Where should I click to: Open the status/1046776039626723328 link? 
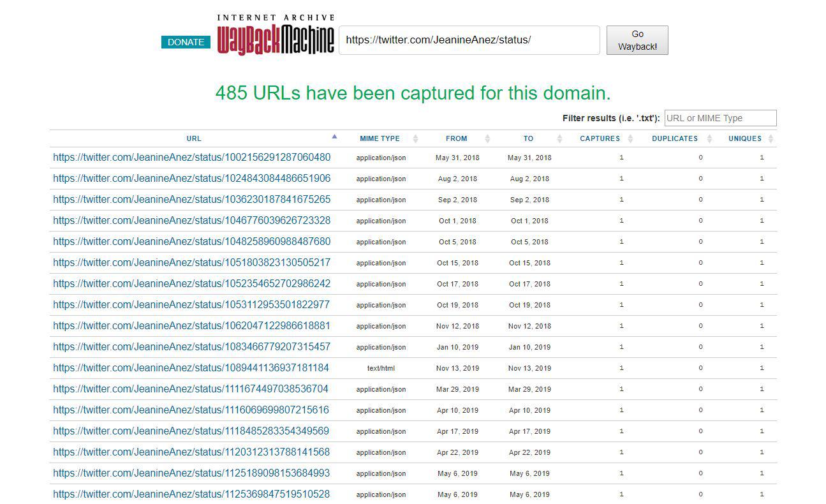point(191,221)
